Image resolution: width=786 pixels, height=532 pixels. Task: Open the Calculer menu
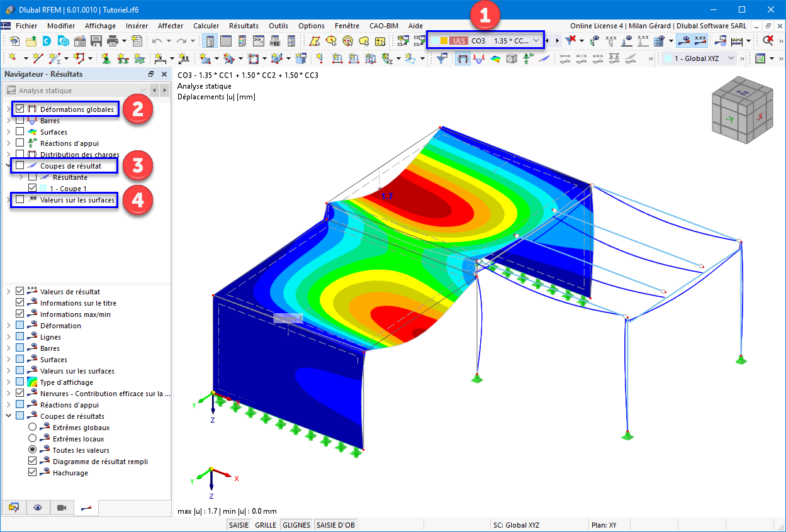206,26
